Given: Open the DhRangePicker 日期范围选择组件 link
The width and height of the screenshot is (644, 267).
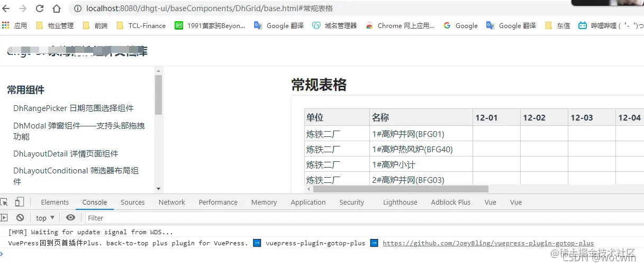Looking at the screenshot, I should pyautogui.click(x=74, y=108).
